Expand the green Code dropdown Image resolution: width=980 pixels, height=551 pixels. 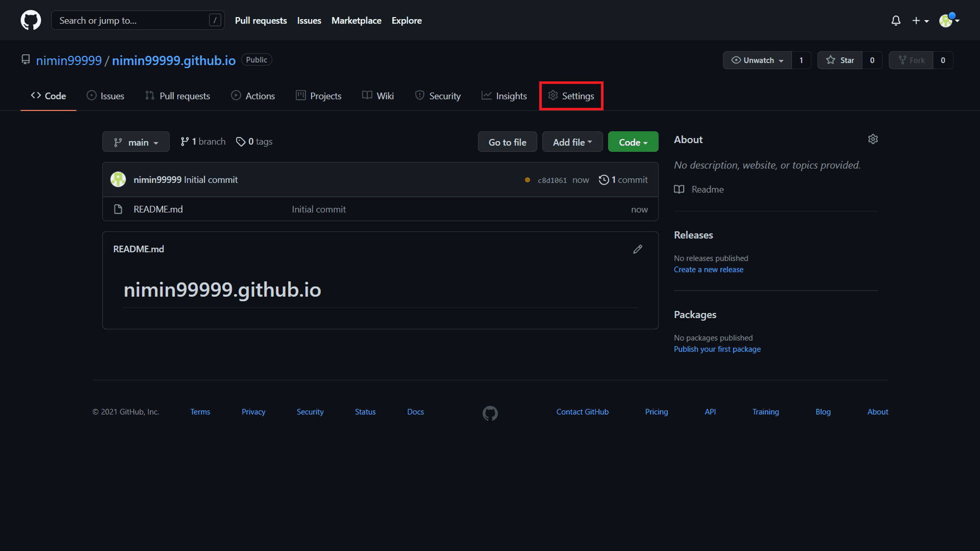pos(633,142)
